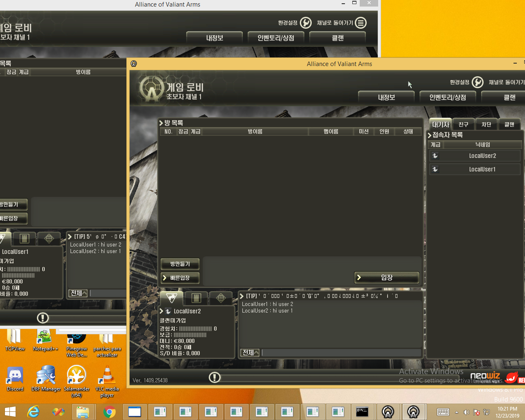Expand the arrow beside LocalUser2 profile name
The width and height of the screenshot is (525, 420).
pyautogui.click(x=161, y=311)
